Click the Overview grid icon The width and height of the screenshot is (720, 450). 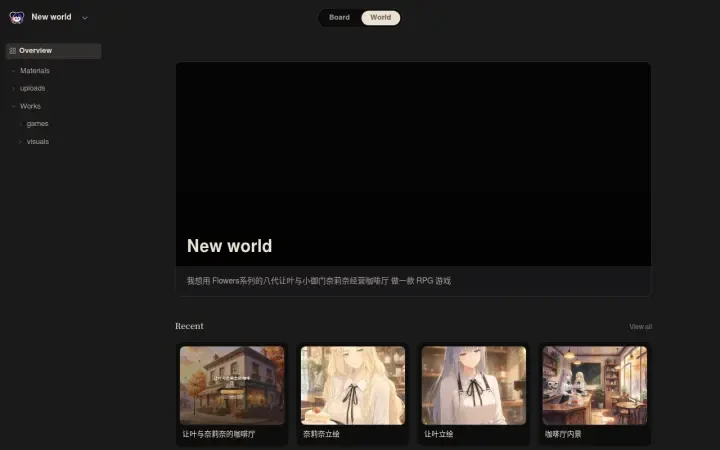pos(13,51)
